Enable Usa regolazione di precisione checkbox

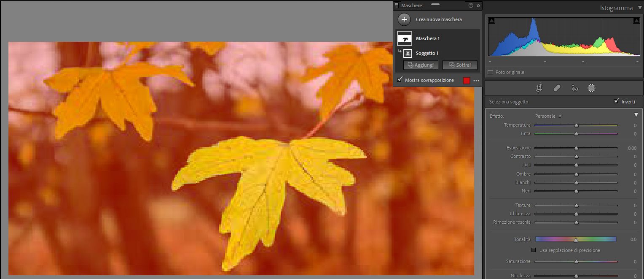pyautogui.click(x=534, y=250)
